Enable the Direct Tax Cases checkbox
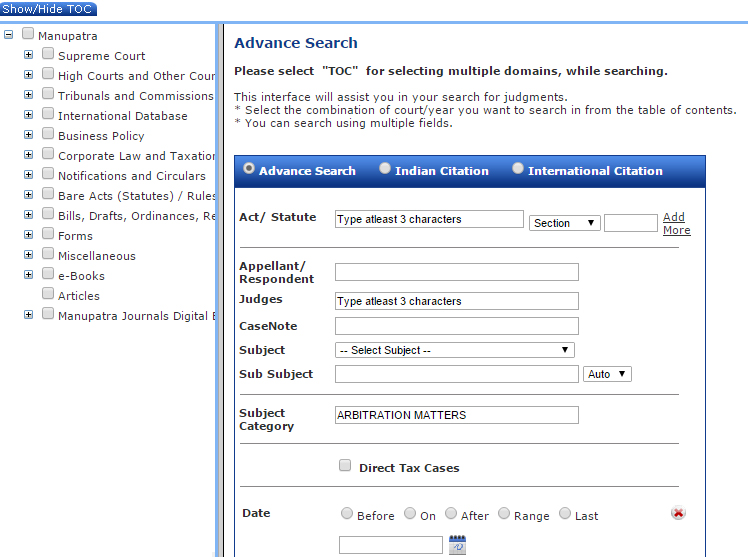This screenshot has height=557, width=748. pyautogui.click(x=345, y=465)
